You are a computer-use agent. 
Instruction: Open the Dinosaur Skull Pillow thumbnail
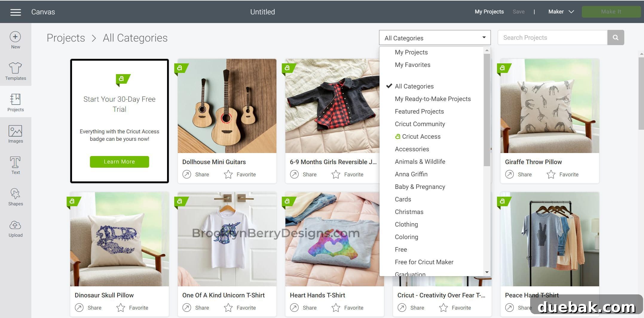(x=119, y=239)
